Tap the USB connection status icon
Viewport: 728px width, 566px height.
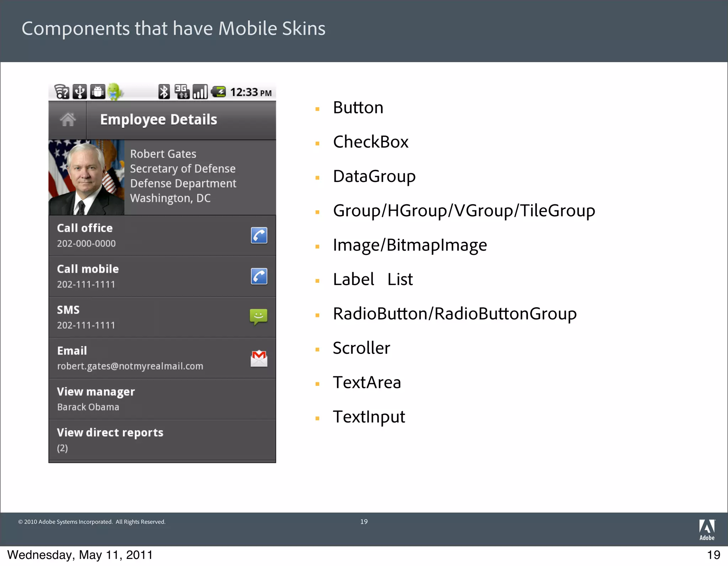tap(80, 92)
